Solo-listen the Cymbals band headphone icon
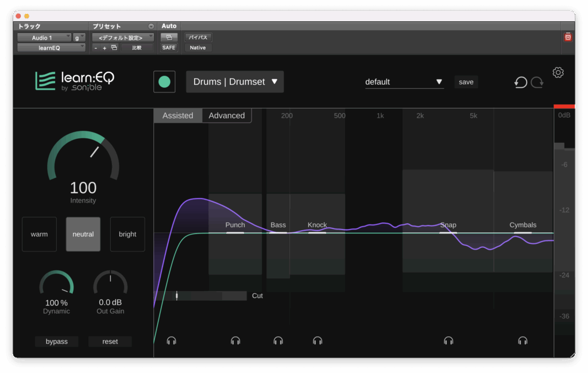 [x=523, y=340]
